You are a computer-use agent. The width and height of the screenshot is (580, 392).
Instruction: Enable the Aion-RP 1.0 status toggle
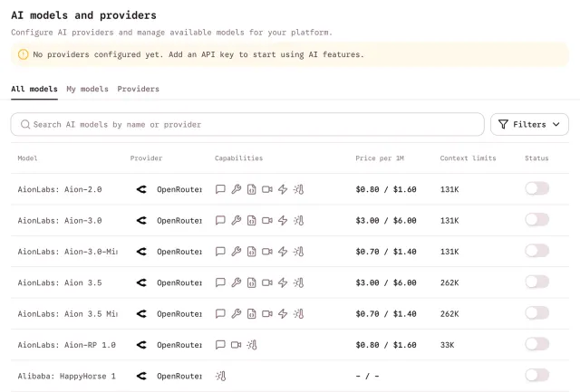[x=536, y=344]
